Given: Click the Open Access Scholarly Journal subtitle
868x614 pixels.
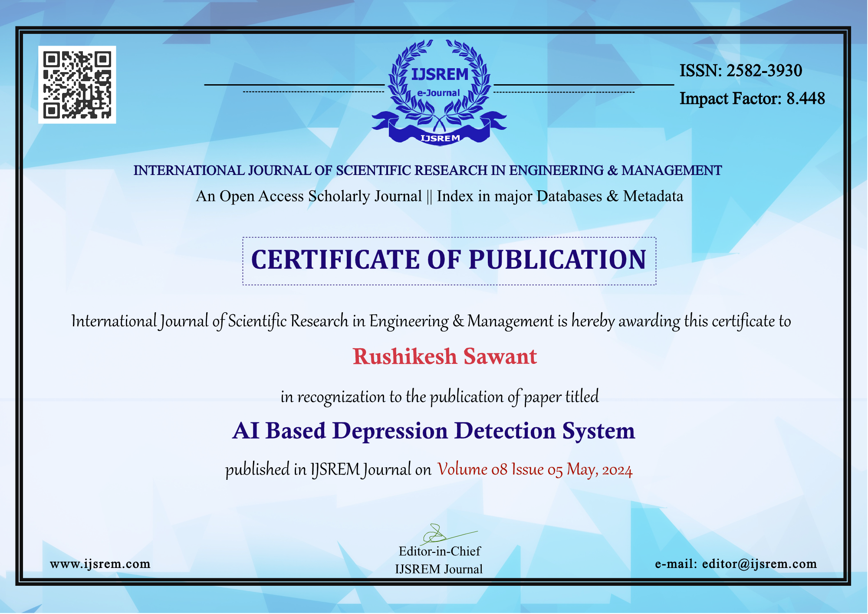Looking at the screenshot, I should tap(439, 196).
